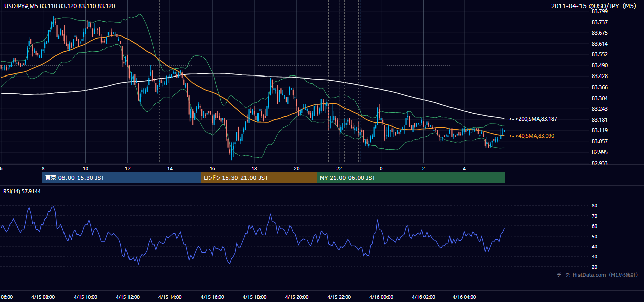The height and width of the screenshot is (302, 644).
Task: Click the NY 21:00-06:00 JST session bar
Action: tap(411, 178)
